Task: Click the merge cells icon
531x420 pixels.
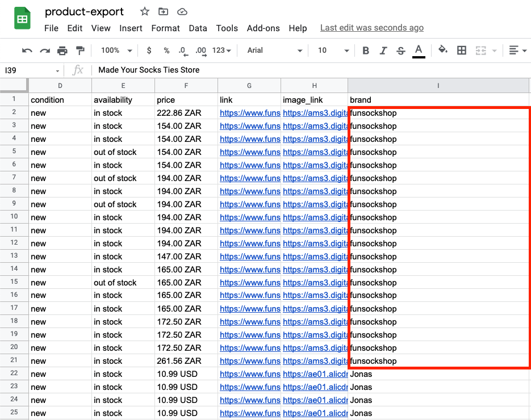Action: (x=480, y=51)
